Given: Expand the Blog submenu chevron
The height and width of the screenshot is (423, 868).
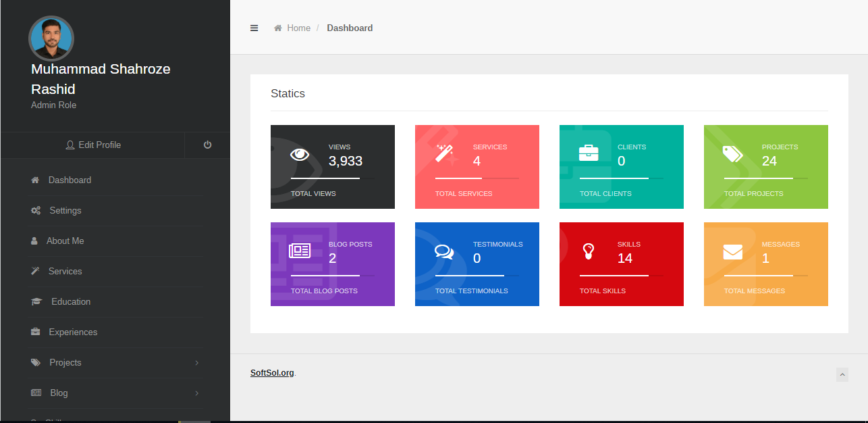Looking at the screenshot, I should [x=196, y=393].
